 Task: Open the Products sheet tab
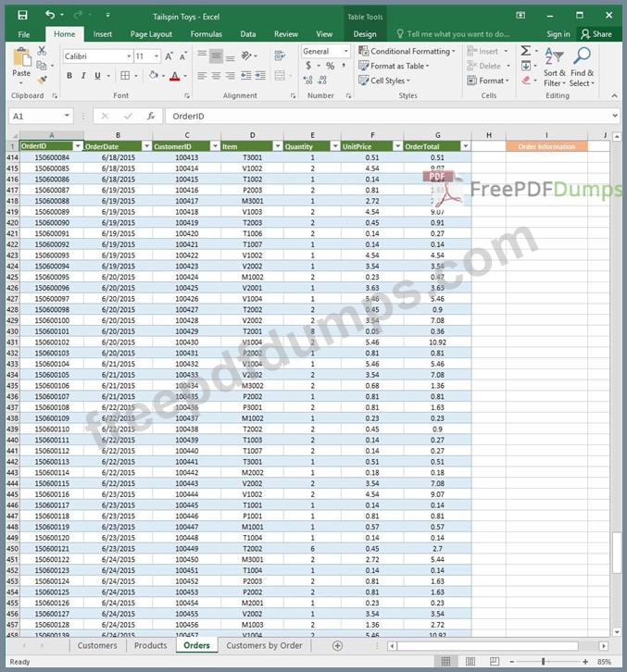click(x=151, y=645)
